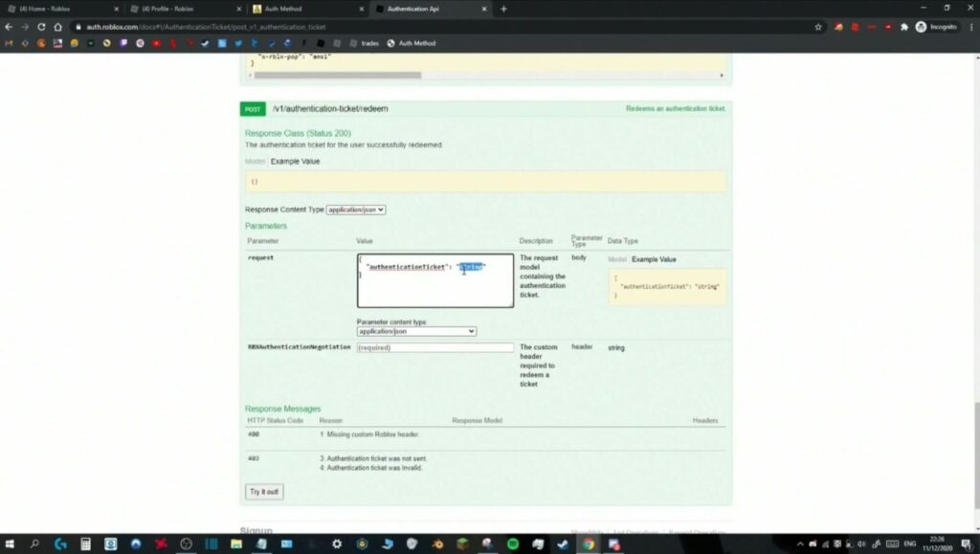Open the Settings gear on taskbar

[x=337, y=544]
